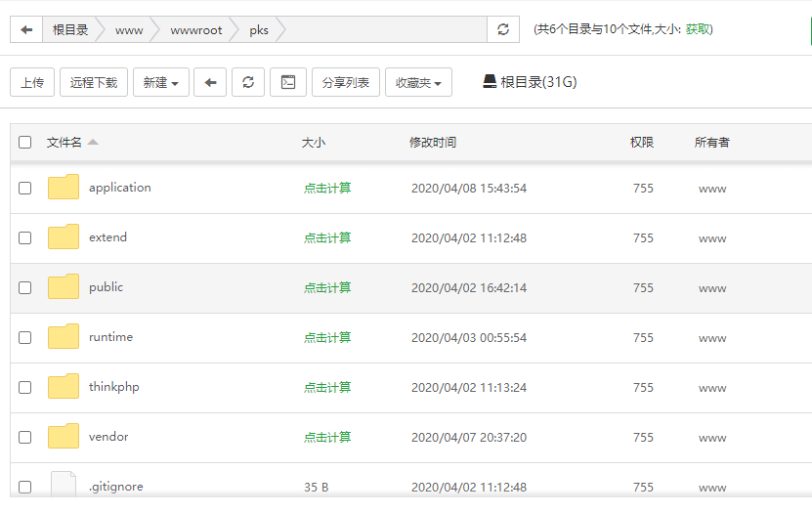
Task: Open the extend folder icon
Action: [64, 236]
